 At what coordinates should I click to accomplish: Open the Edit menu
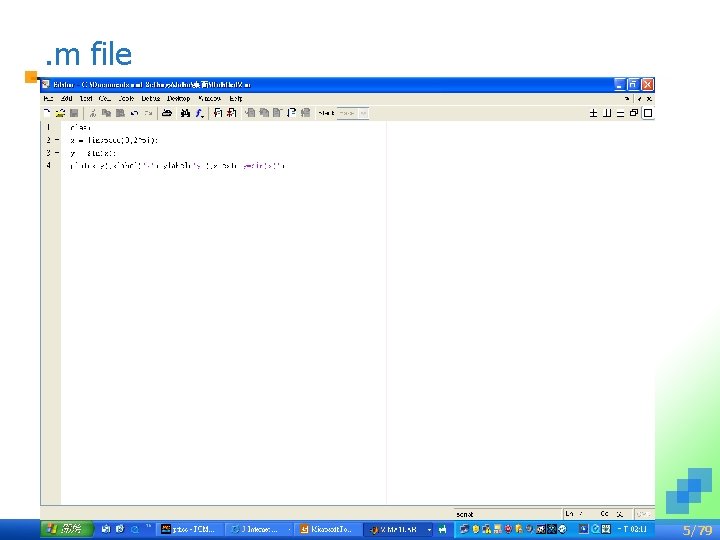67,99
